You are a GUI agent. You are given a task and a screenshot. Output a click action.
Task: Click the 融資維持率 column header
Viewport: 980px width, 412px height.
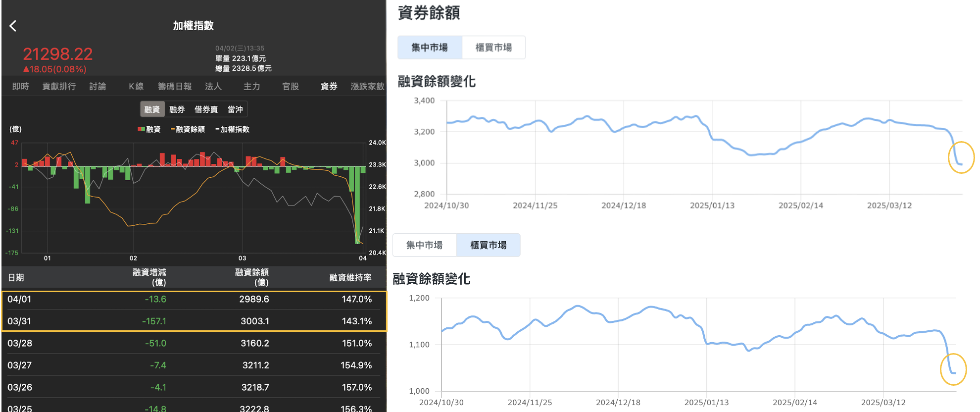point(350,278)
